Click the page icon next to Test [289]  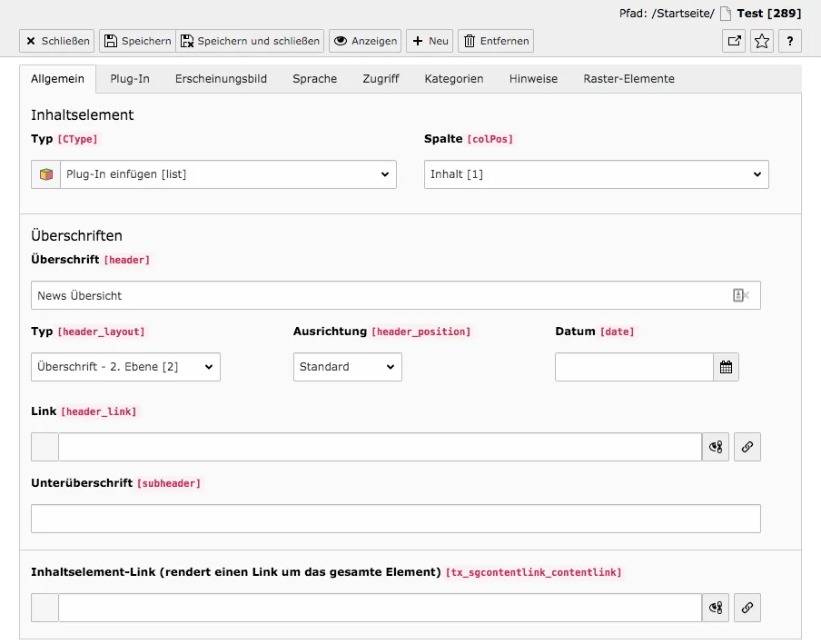coord(723,13)
